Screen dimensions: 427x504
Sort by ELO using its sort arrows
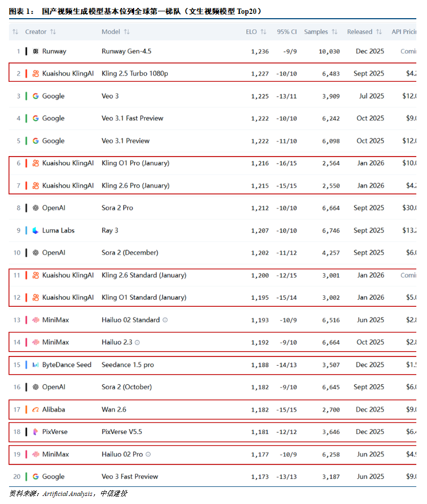click(x=263, y=32)
